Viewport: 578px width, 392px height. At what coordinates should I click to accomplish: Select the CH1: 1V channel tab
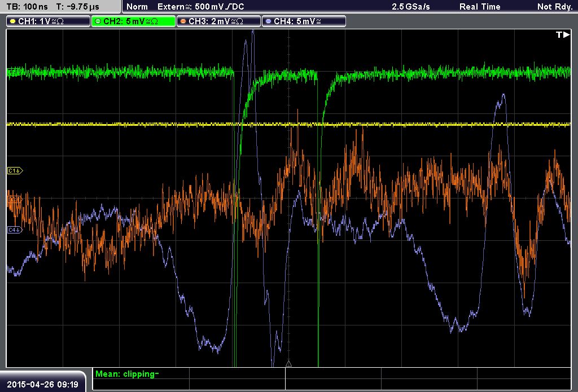coord(48,21)
